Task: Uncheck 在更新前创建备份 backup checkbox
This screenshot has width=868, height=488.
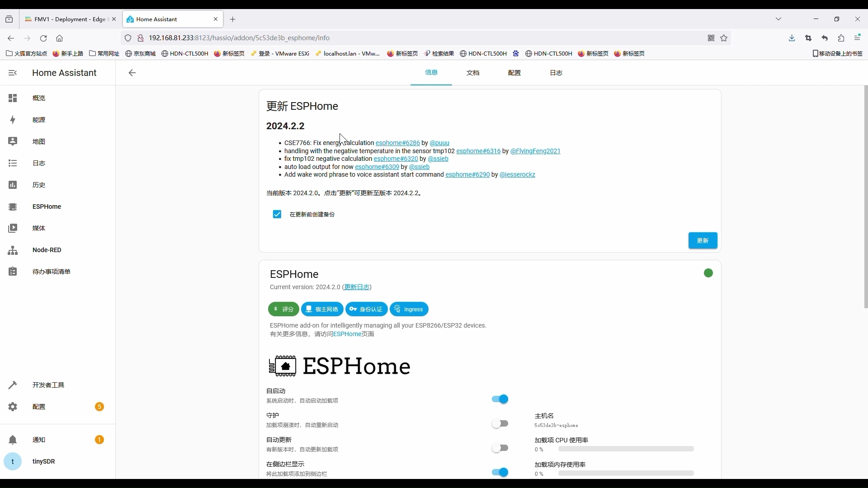Action: coord(277,214)
